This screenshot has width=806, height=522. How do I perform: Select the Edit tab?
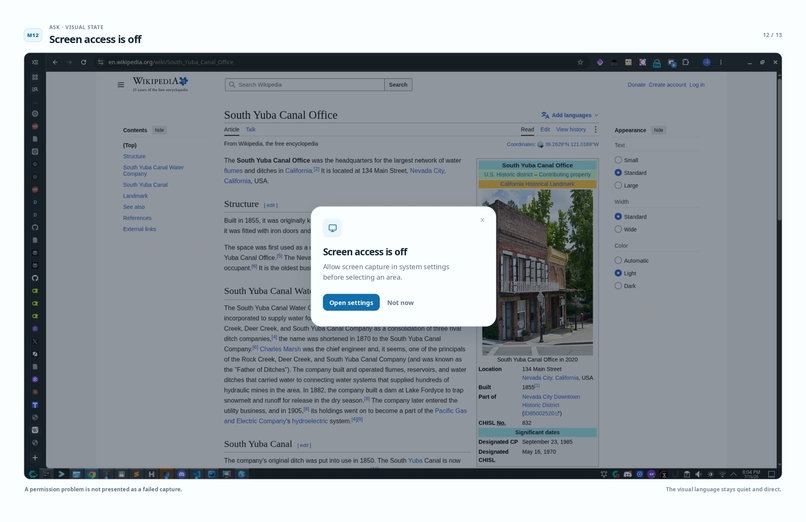click(545, 129)
